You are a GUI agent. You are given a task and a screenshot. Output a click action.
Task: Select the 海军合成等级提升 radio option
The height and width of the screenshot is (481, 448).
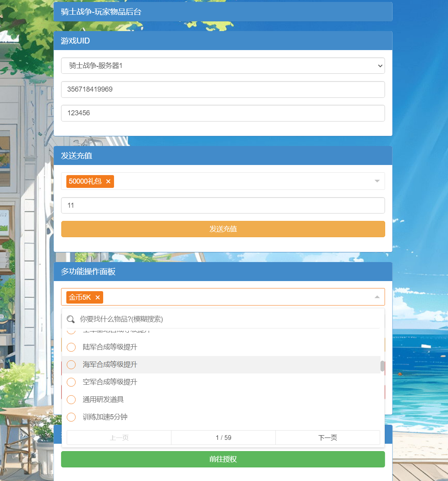[x=71, y=365]
